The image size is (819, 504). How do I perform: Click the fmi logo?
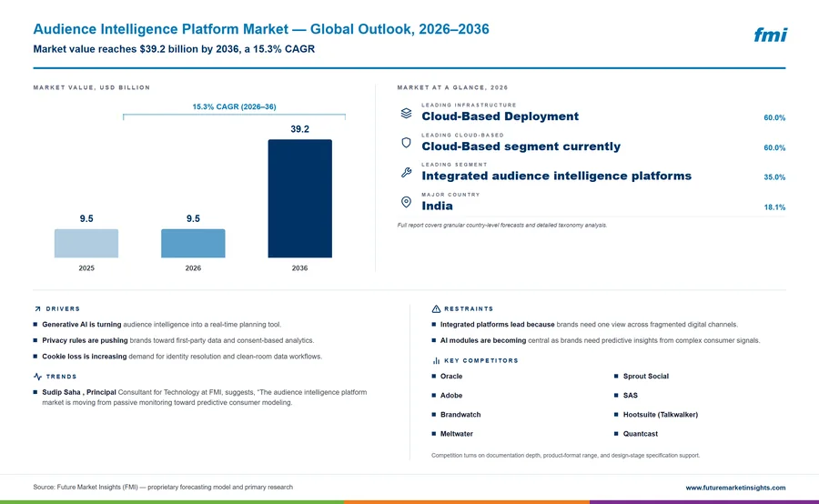(770, 35)
